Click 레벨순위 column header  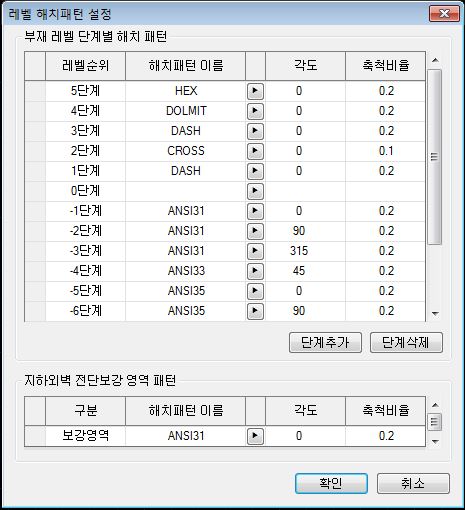(85, 66)
